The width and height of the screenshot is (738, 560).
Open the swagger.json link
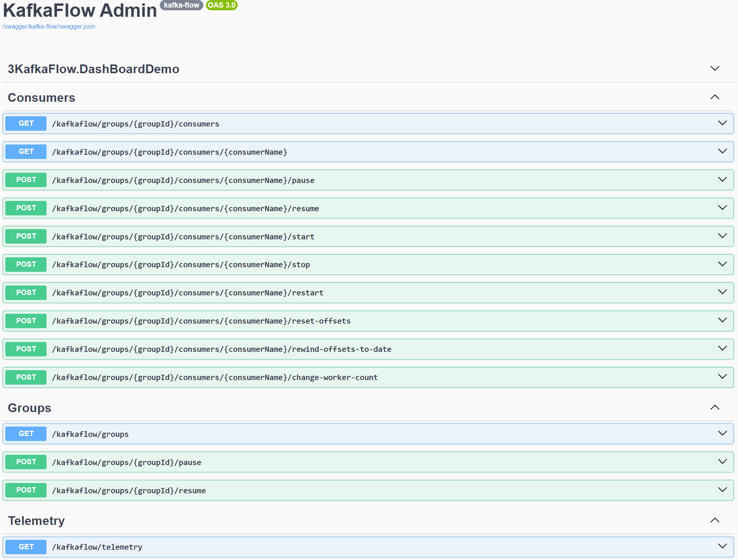click(x=48, y=27)
